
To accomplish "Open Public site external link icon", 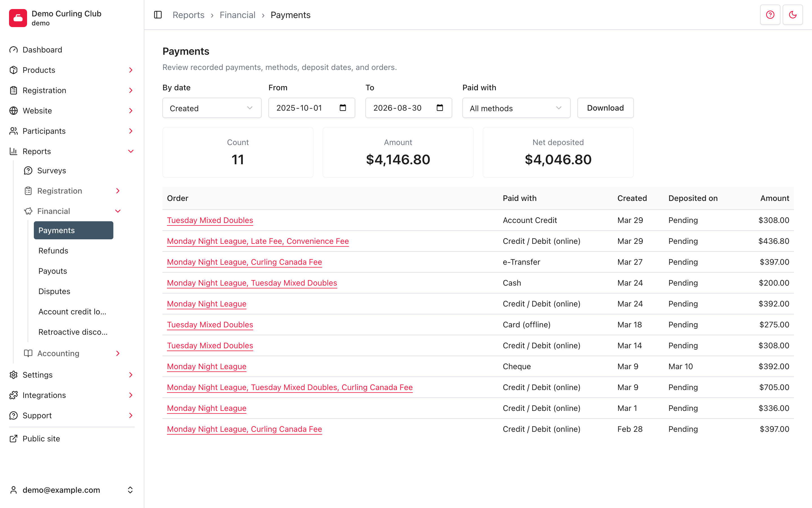I will coord(14,439).
